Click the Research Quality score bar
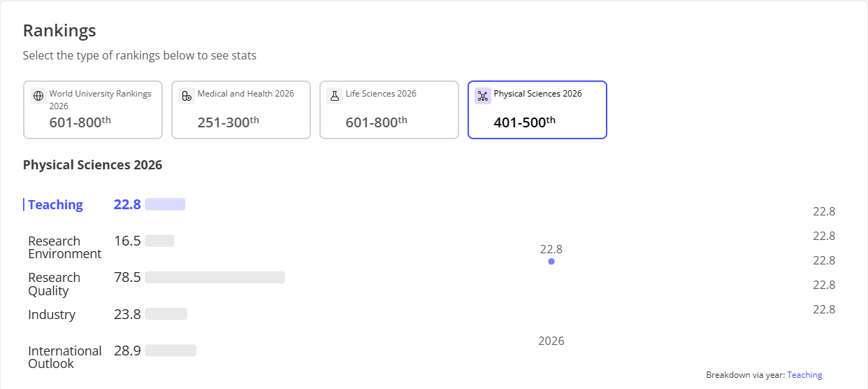Viewport: 868px width, 389px height. (215, 277)
